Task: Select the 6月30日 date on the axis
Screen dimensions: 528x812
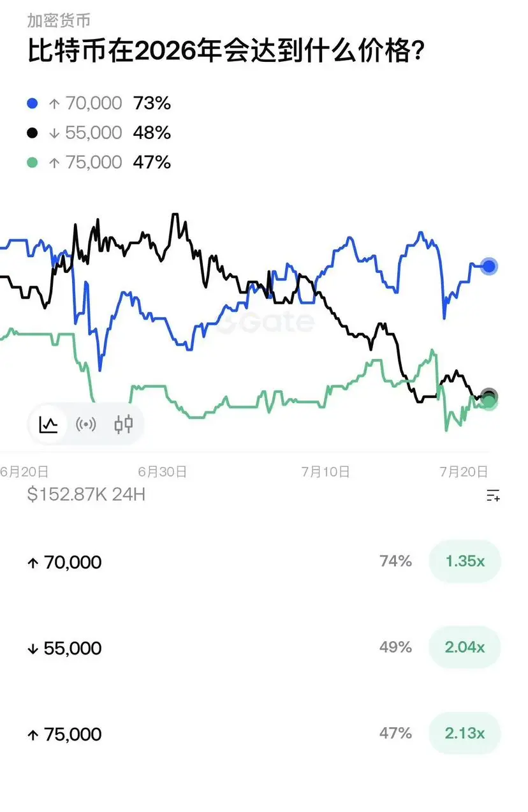Action: click(162, 472)
